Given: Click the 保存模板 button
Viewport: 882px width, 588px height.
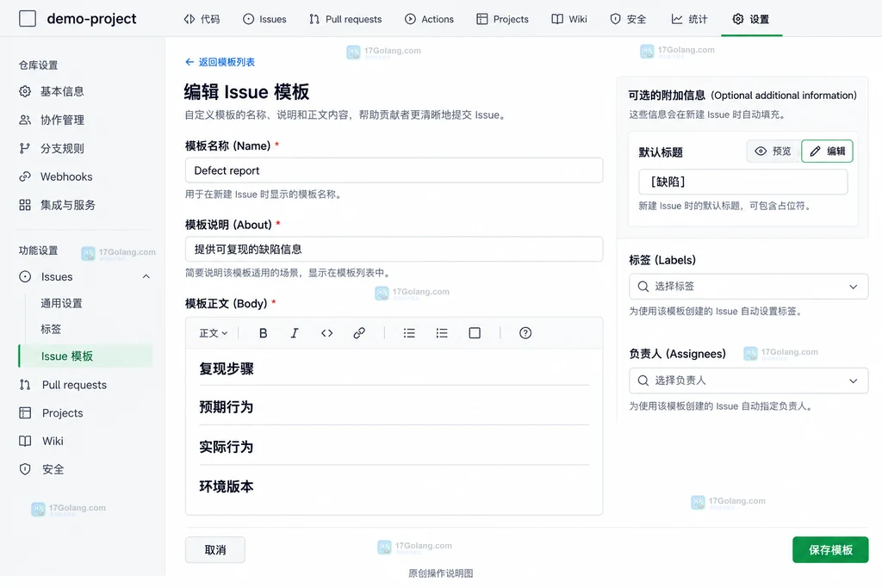Looking at the screenshot, I should point(830,550).
